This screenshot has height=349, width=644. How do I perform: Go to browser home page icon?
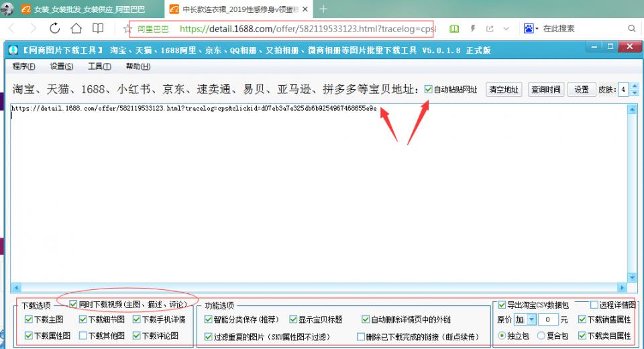(x=76, y=28)
